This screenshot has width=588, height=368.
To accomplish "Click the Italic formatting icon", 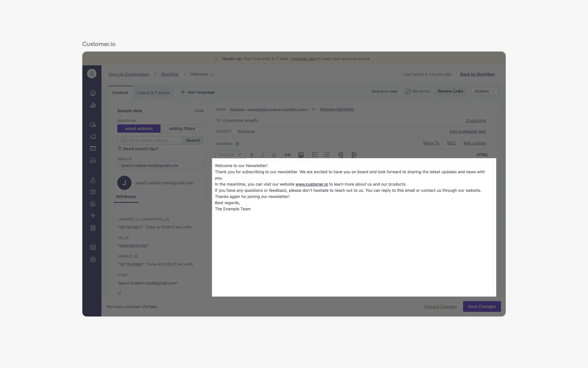I will pos(262,155).
